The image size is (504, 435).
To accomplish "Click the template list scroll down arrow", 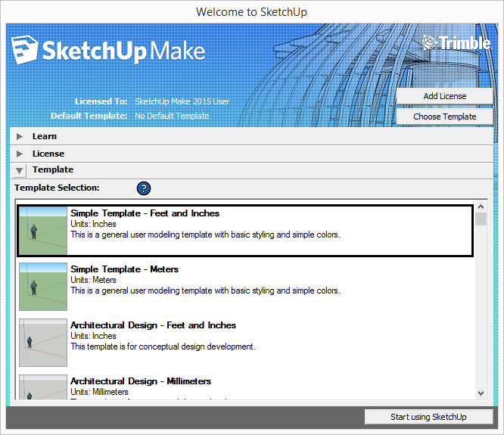I will [x=481, y=393].
